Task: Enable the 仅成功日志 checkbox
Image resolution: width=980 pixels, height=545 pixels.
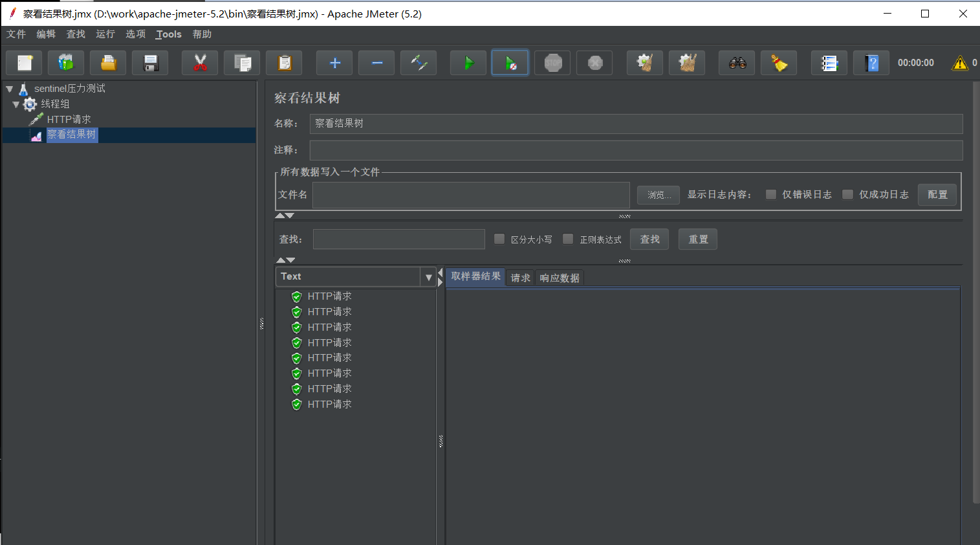Action: 847,194
